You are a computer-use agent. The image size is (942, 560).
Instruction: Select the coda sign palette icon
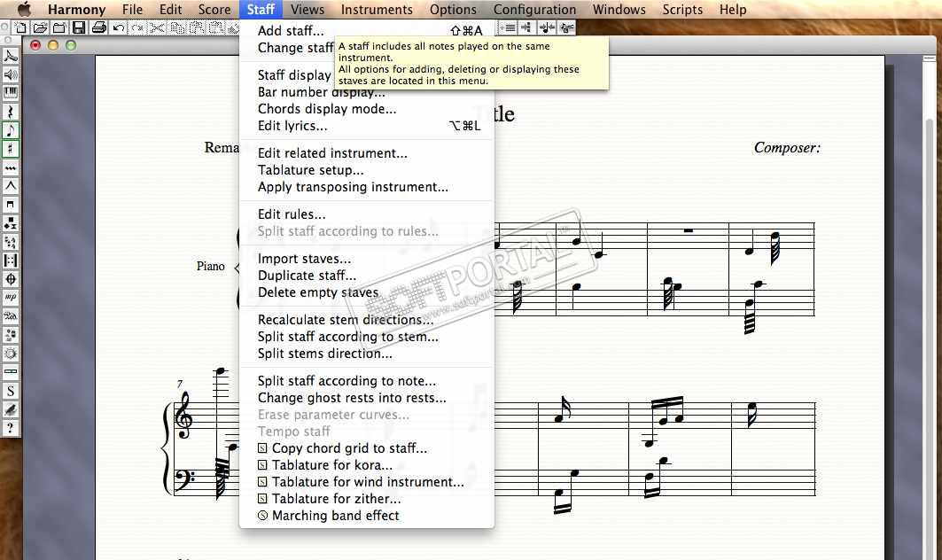pos(11,279)
